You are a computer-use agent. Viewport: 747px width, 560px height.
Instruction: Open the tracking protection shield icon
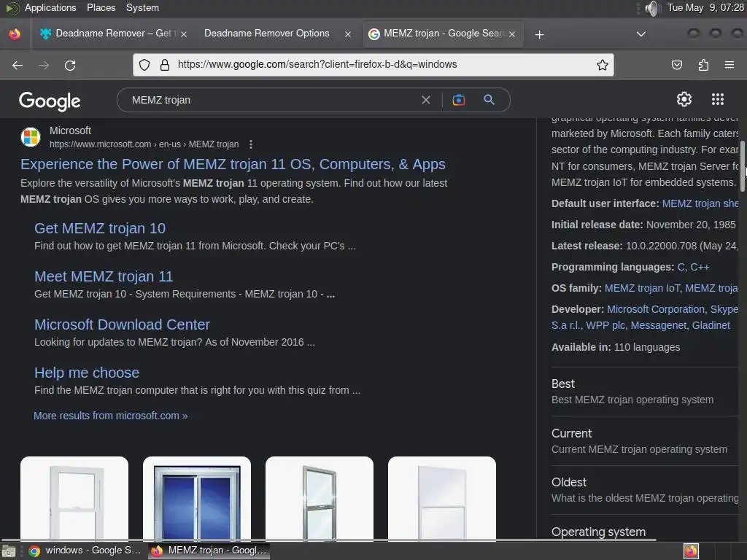pos(144,65)
